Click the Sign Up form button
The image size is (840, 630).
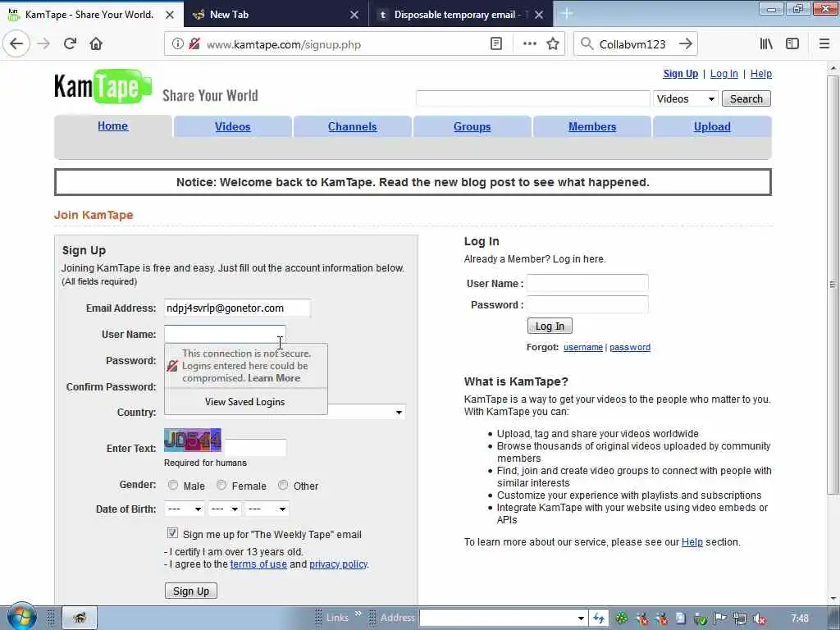pyautogui.click(x=190, y=591)
